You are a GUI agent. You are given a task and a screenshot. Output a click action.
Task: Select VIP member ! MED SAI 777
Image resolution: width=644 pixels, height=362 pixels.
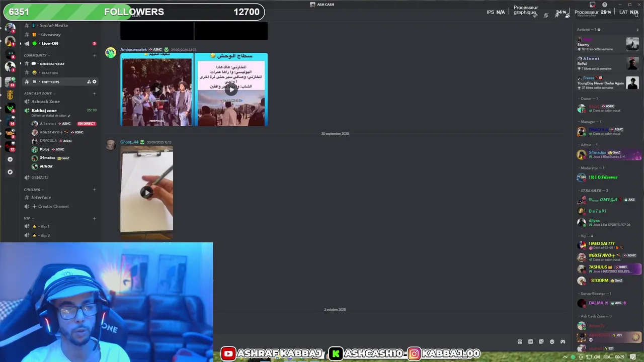tap(608, 245)
